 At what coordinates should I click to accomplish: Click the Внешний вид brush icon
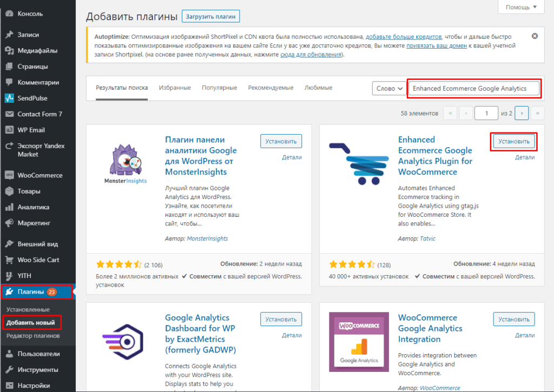(10, 244)
